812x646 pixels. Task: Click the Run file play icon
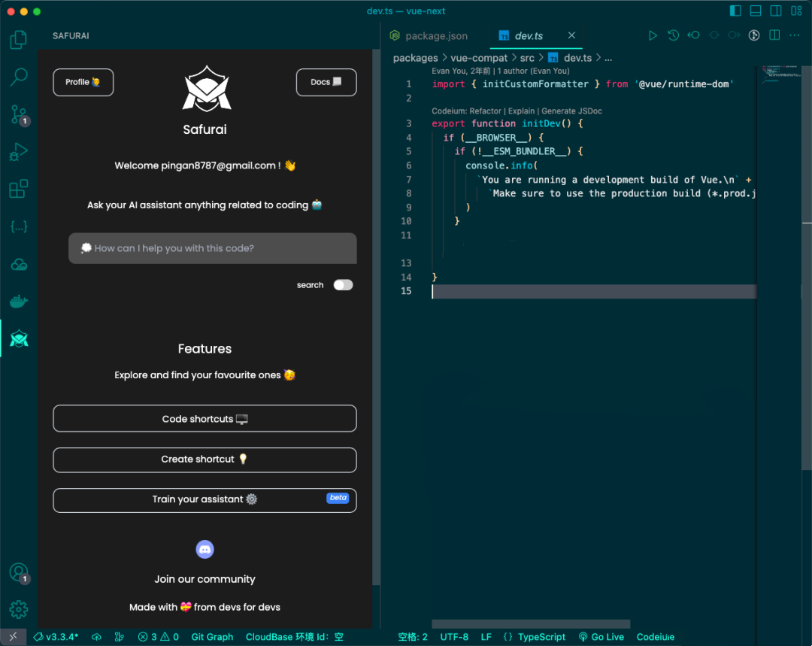coord(653,35)
